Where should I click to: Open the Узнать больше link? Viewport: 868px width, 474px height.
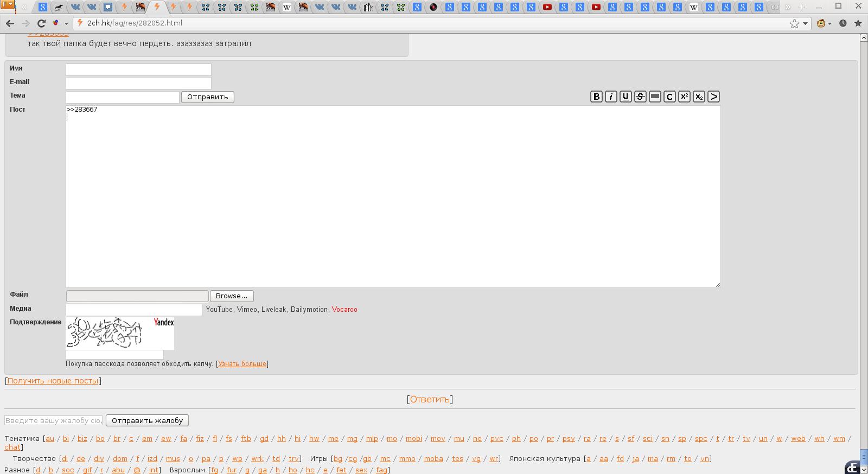pyautogui.click(x=242, y=364)
